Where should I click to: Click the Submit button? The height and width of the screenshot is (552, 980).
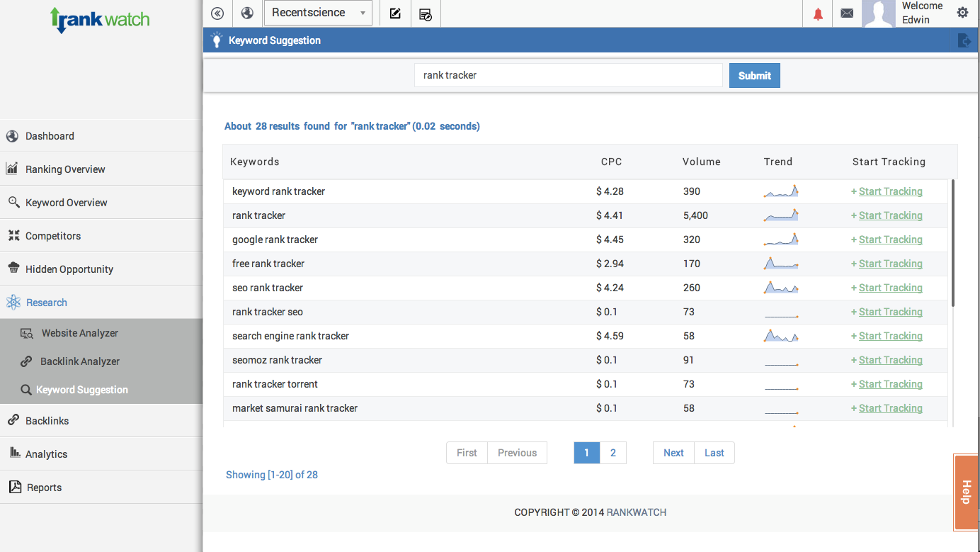point(755,76)
